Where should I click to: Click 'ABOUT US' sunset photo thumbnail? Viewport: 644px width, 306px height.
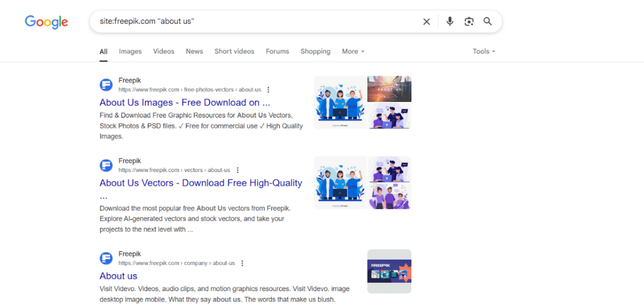(389, 89)
